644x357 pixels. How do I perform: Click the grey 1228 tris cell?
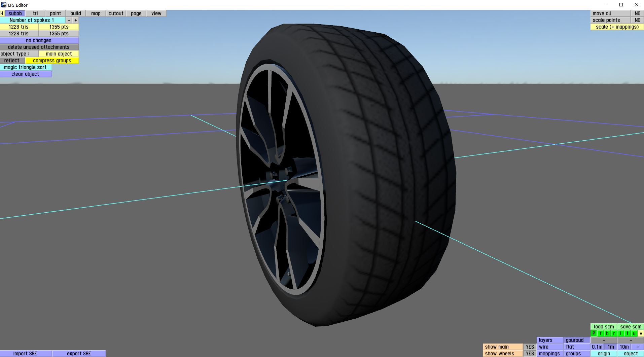point(19,34)
